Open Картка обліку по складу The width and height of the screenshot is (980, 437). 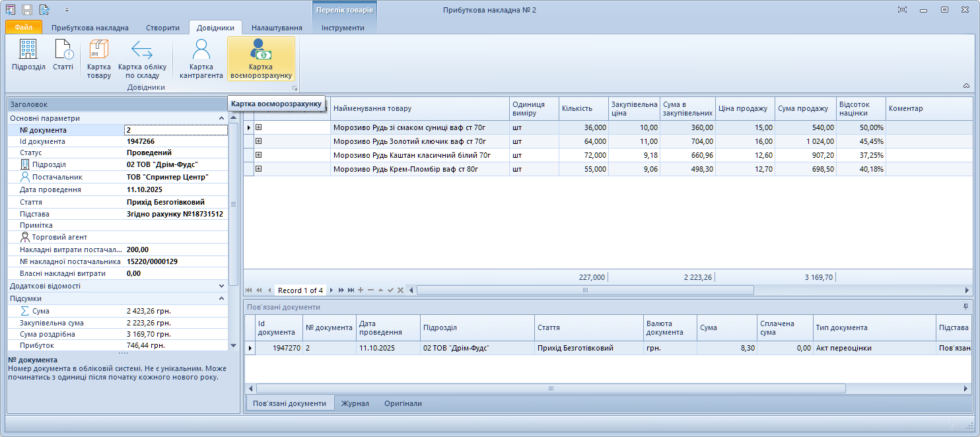coord(142,58)
